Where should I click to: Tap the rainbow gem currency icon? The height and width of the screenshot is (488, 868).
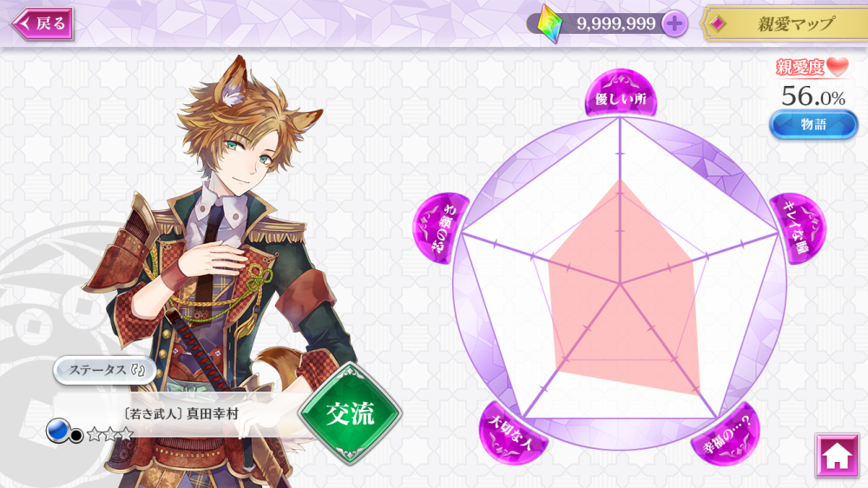pos(549,23)
